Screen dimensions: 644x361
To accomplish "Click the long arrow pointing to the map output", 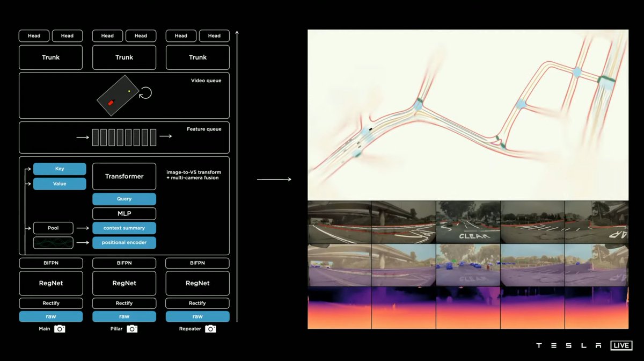I will point(274,179).
